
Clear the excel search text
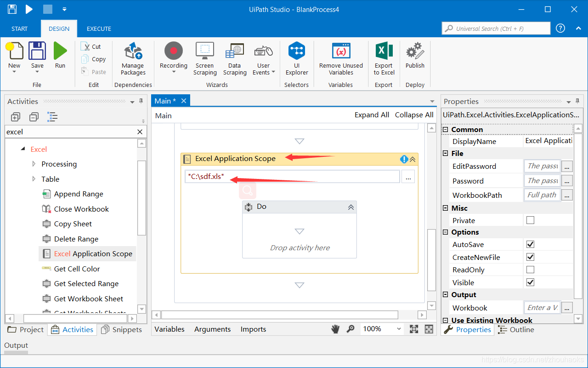[140, 132]
